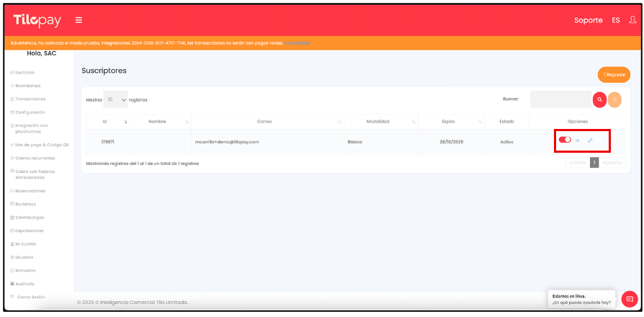
Task: Click the edit pencil icon for subscriber
Action: click(x=590, y=140)
